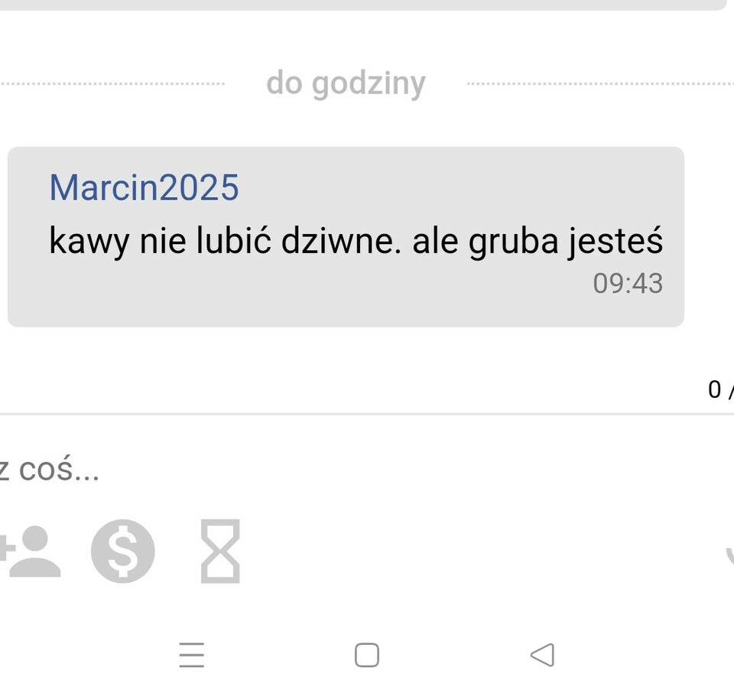
Task: Click the "do godziny" divider label
Action: click(346, 83)
